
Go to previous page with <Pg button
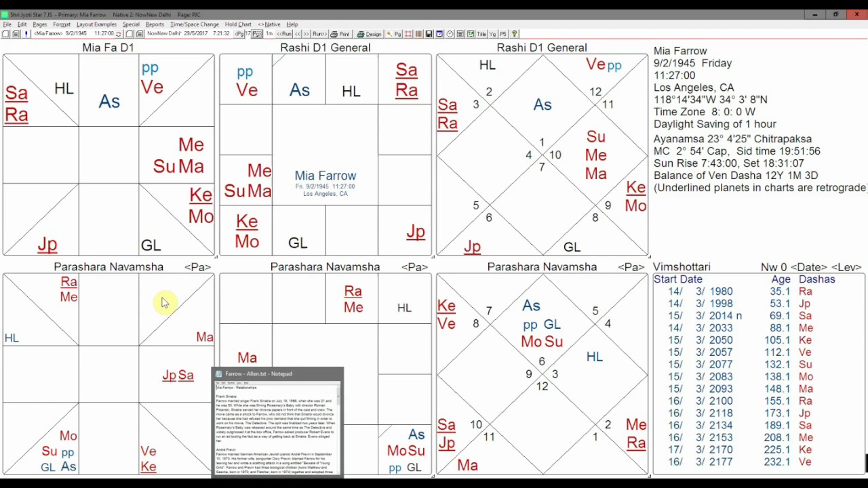click(239, 34)
